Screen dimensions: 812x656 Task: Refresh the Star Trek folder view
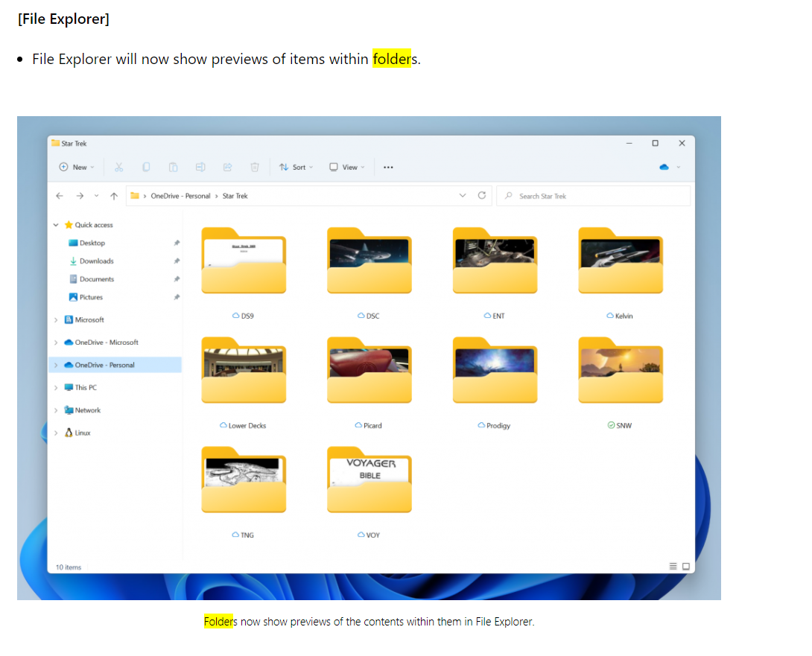481,196
